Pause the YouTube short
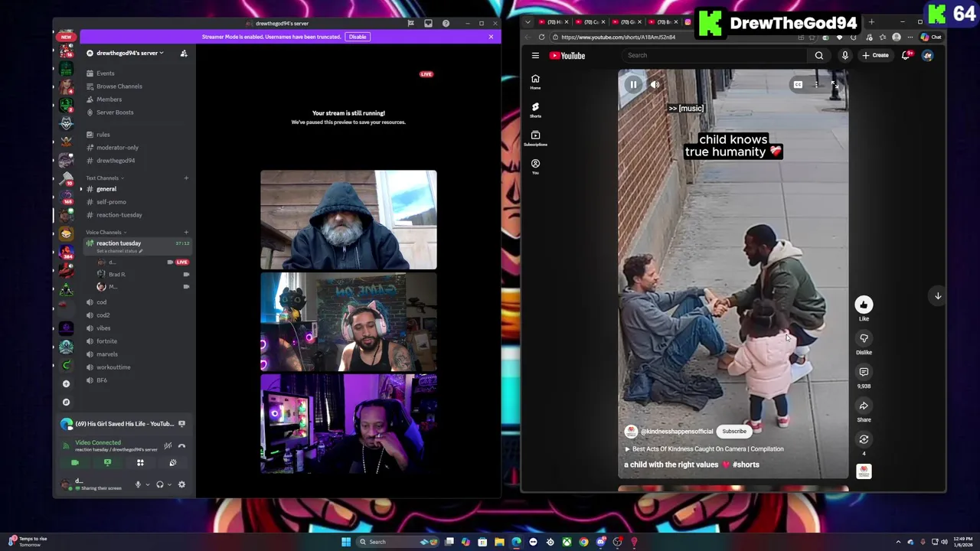Viewport: 980px width, 551px height. pyautogui.click(x=633, y=85)
